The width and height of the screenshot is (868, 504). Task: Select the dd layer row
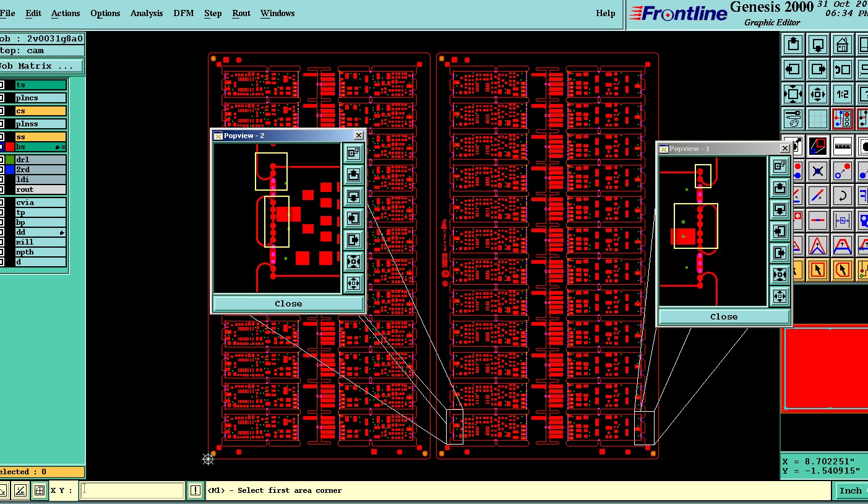[x=41, y=232]
